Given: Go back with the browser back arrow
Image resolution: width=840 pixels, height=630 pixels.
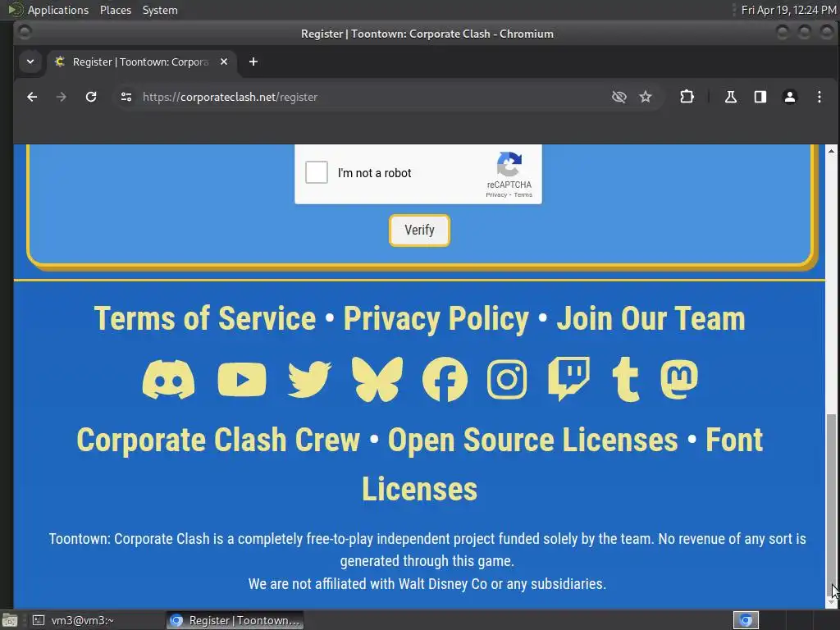Looking at the screenshot, I should pyautogui.click(x=32, y=97).
